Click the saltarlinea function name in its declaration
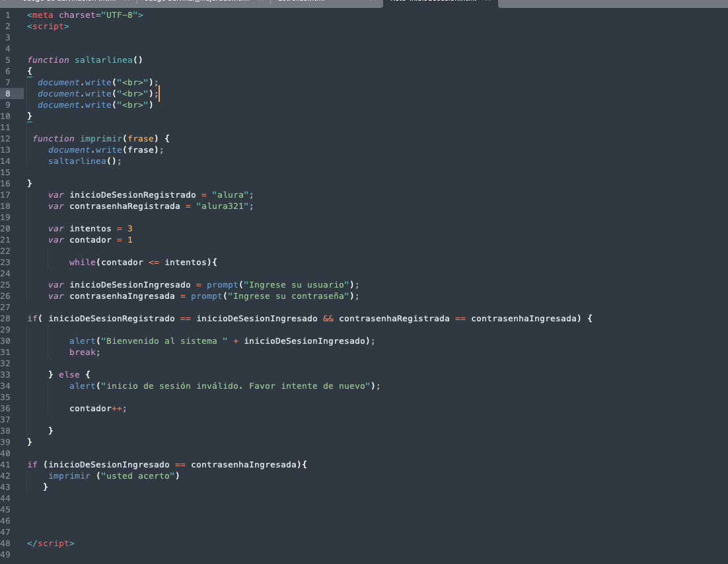728x564 pixels. [104, 60]
